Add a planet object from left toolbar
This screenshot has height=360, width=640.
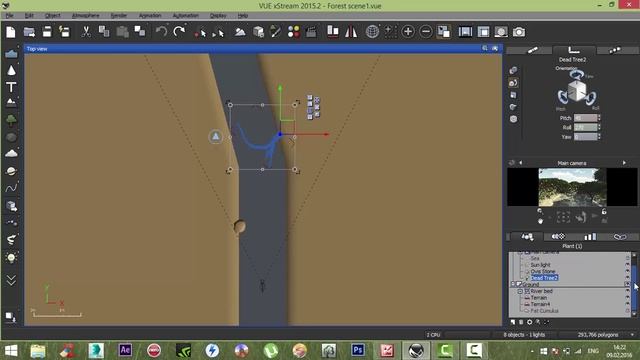[x=11, y=171]
